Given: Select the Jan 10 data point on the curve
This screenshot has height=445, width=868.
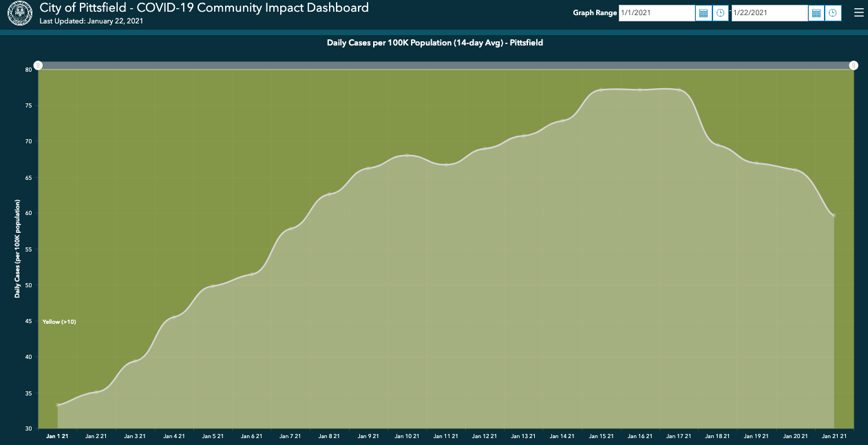Looking at the screenshot, I should point(407,155).
